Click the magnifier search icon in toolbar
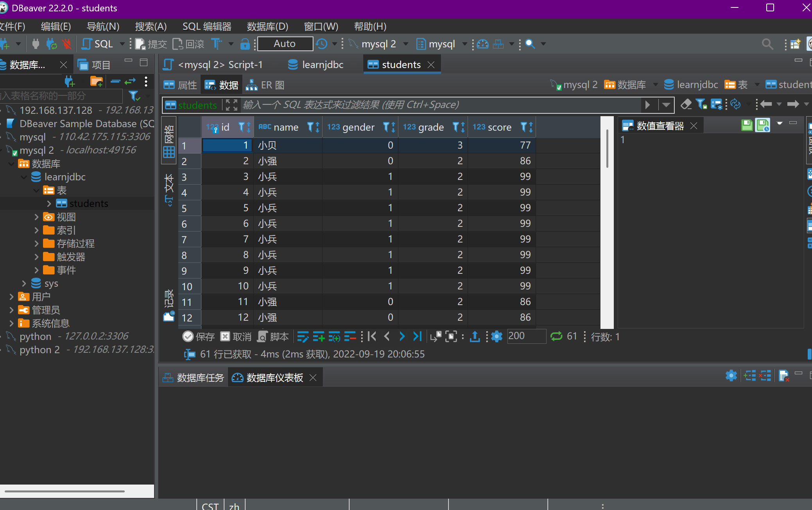 (530, 44)
